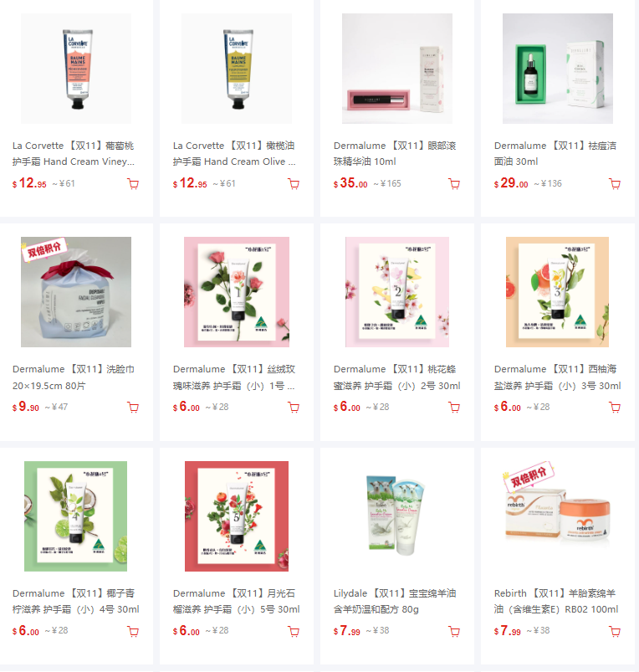Add Dermalume 2号 桃花蜂蜜 hand cream to cart
The height and width of the screenshot is (672, 639).
point(454,408)
